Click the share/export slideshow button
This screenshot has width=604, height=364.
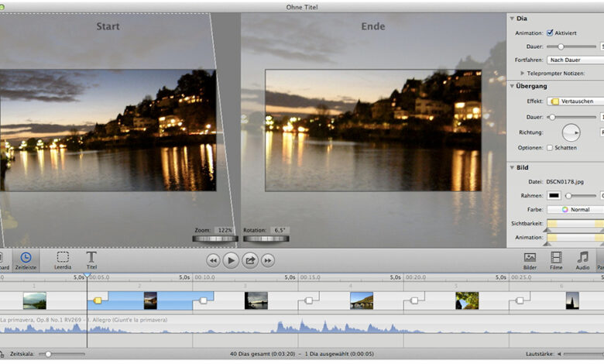[x=250, y=260]
